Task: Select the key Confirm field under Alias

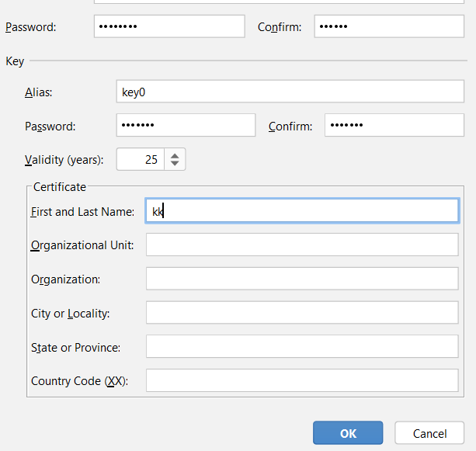Action: (394, 125)
